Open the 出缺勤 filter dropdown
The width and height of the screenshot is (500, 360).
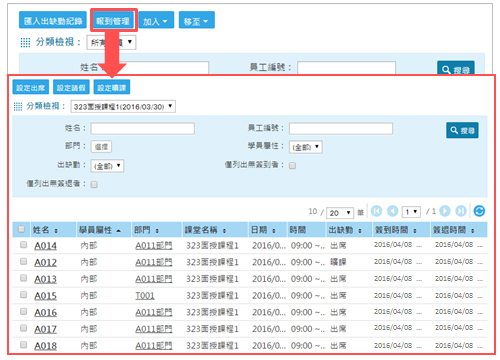coord(107,166)
